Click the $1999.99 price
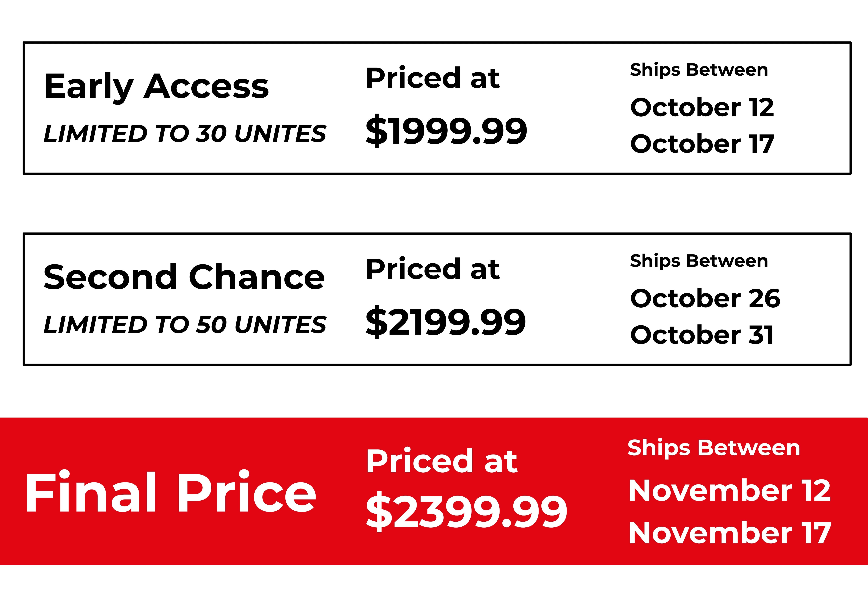This screenshot has height=603, width=868. click(x=446, y=131)
